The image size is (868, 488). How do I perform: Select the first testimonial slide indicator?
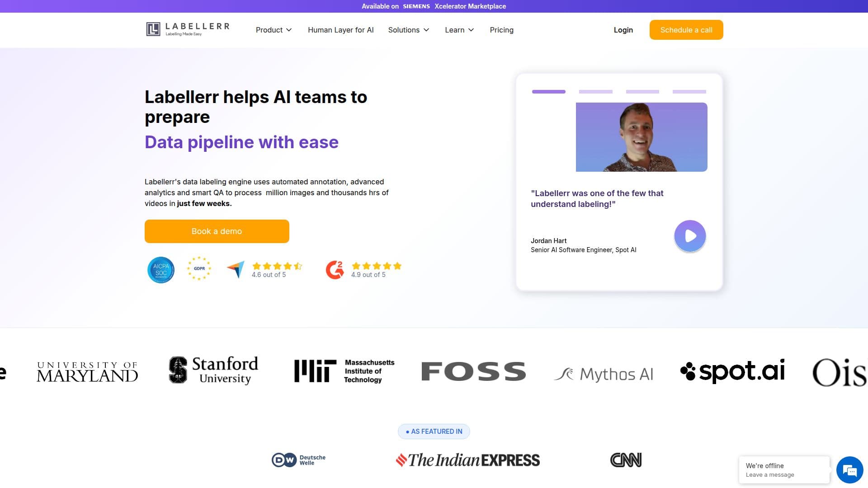tap(549, 92)
